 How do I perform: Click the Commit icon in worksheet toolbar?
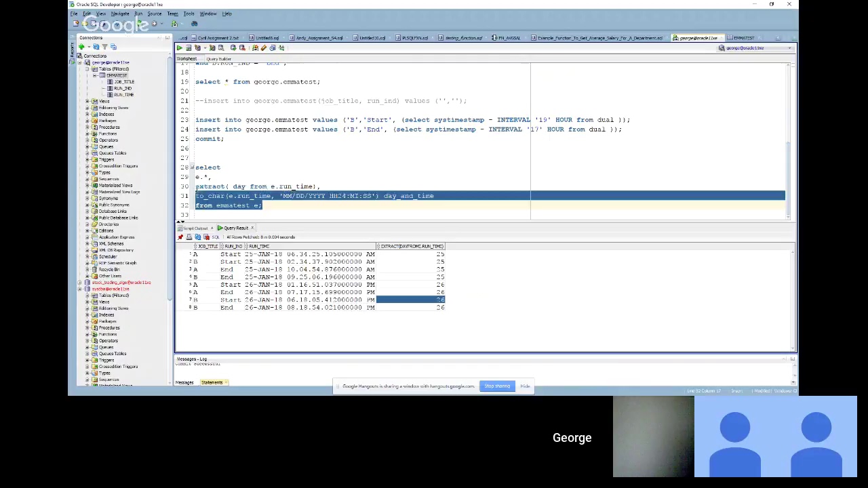[x=233, y=47]
